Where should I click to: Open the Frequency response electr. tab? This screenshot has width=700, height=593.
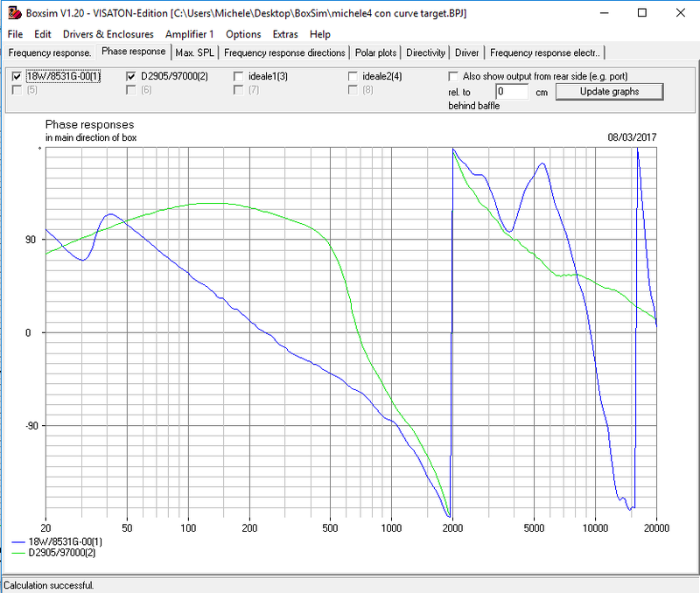click(544, 52)
